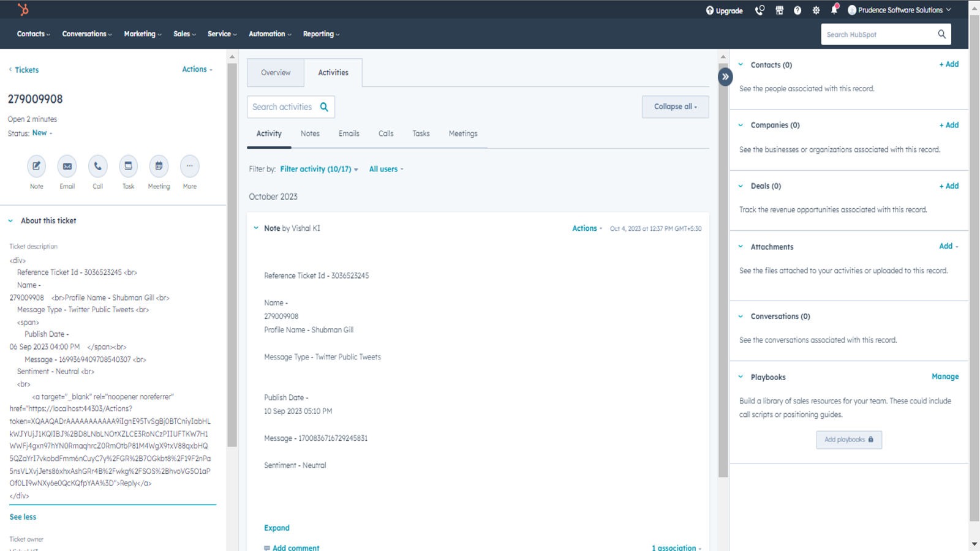
Task: Open the Reporting menu in the navigation bar
Action: tap(320, 34)
